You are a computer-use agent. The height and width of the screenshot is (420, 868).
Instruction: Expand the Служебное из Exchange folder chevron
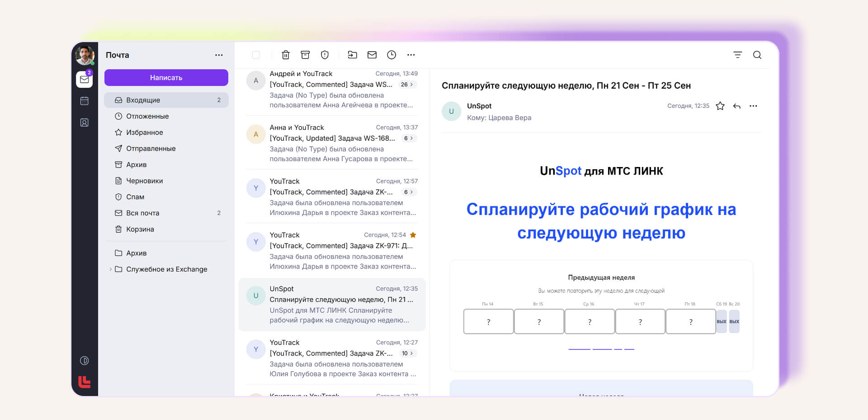click(110, 269)
